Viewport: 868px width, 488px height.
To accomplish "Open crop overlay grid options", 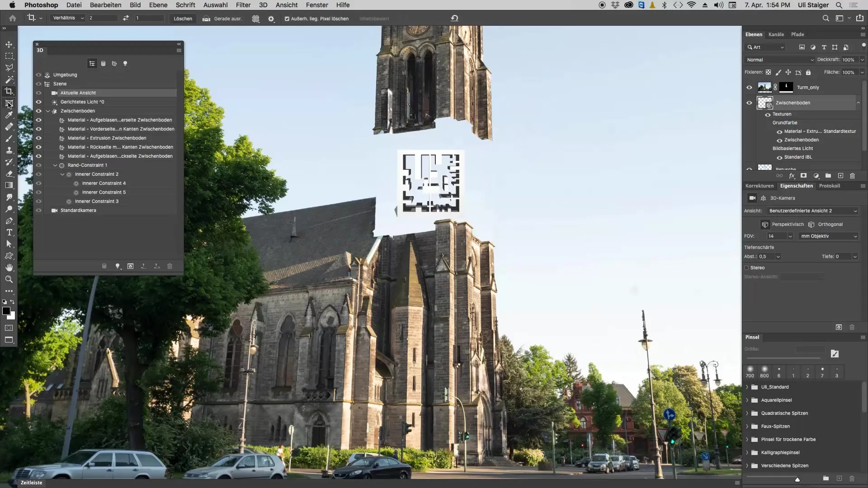I will pyautogui.click(x=255, y=19).
